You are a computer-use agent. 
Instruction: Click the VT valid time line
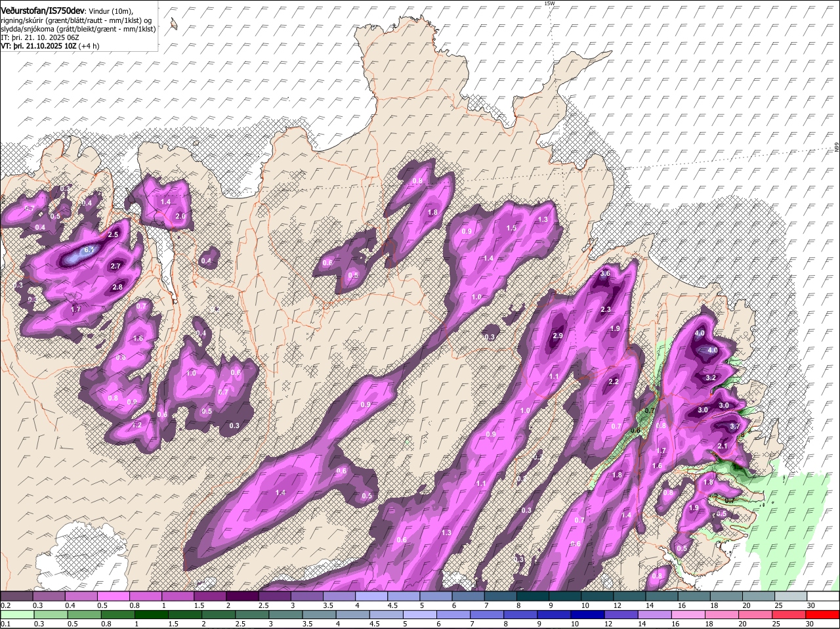(x=50, y=46)
